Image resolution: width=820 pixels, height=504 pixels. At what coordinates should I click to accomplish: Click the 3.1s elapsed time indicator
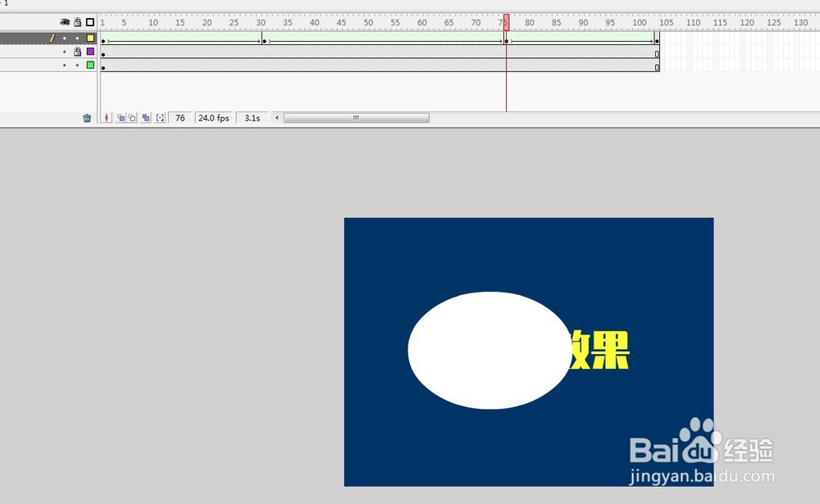(x=251, y=117)
